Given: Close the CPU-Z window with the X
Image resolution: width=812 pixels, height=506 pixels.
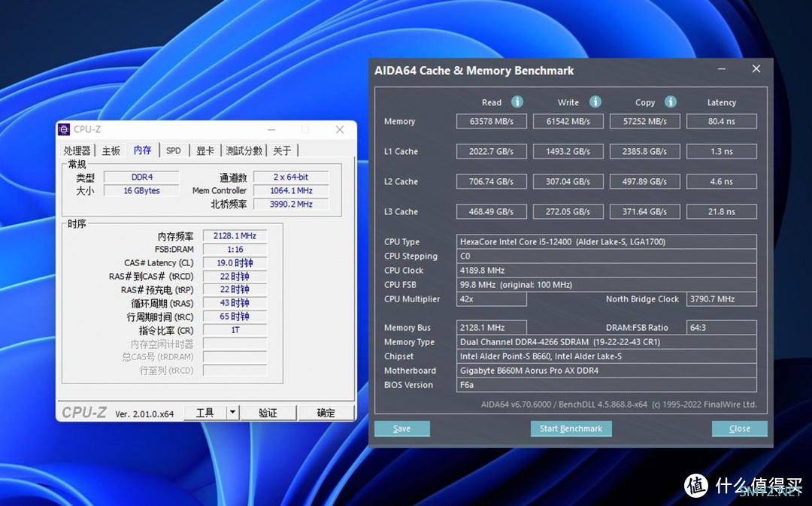Looking at the screenshot, I should [x=340, y=129].
